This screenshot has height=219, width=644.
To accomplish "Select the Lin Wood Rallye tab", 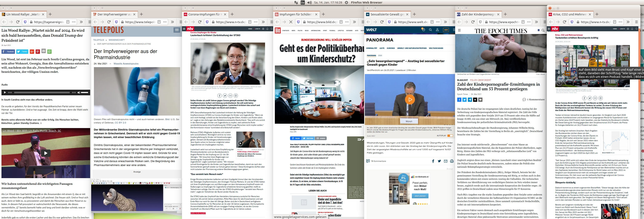I will click(x=23, y=14).
